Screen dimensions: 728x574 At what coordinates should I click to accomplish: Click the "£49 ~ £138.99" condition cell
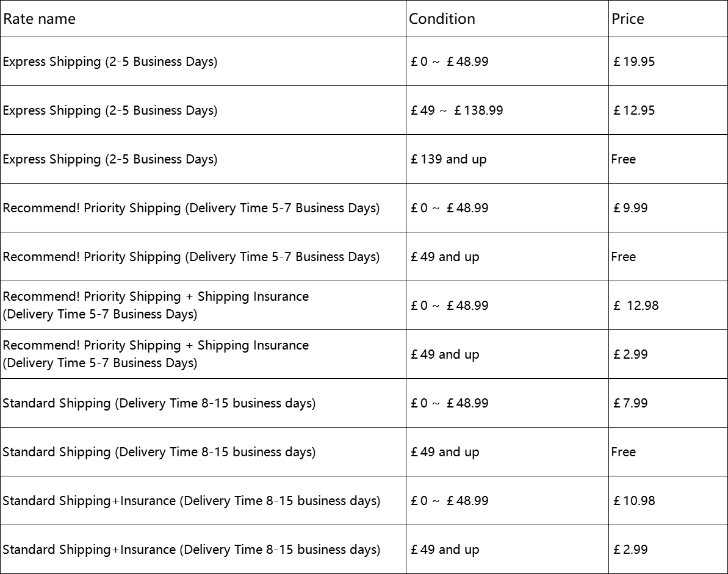pyautogui.click(x=457, y=110)
